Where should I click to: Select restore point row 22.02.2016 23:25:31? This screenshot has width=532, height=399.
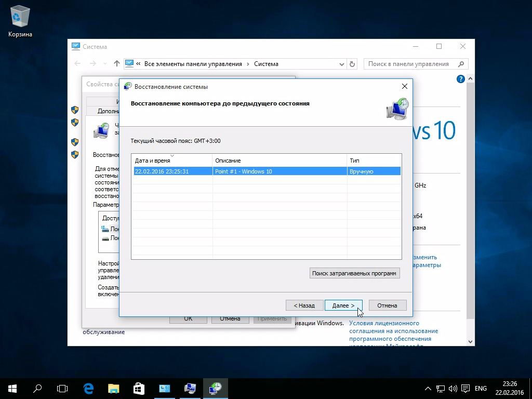(x=267, y=171)
